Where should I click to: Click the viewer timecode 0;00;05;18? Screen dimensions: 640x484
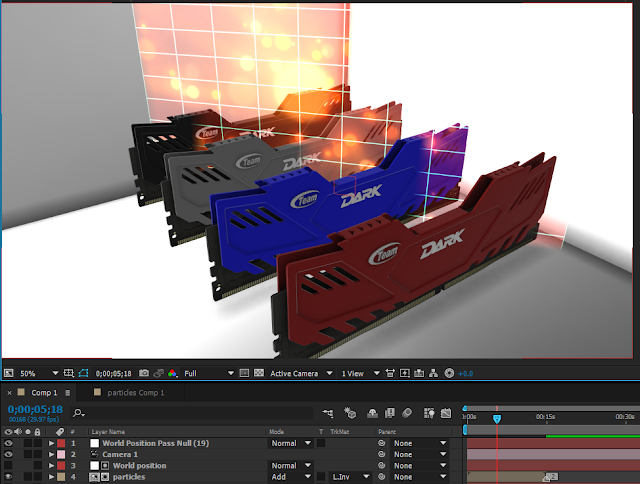(113, 373)
